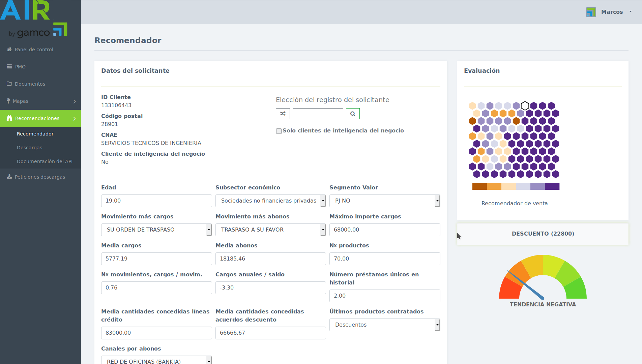Click the acuerdos descuento field 66666.67

270,333
